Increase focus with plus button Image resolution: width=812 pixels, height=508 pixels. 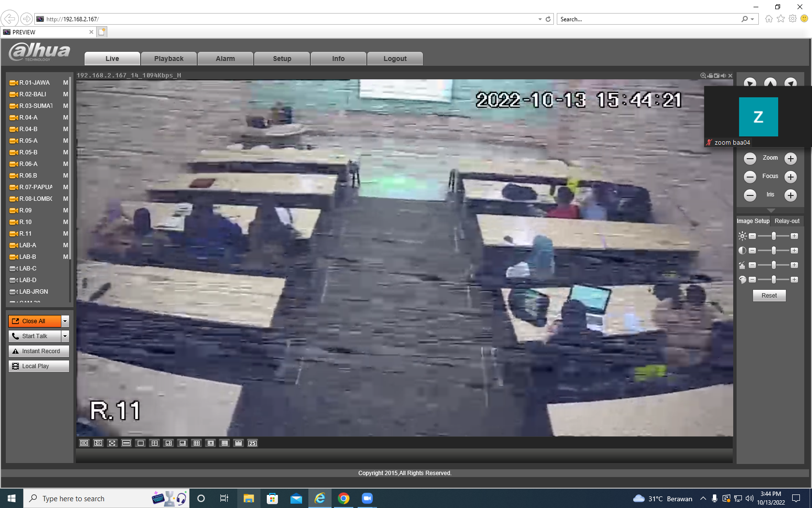[x=791, y=177]
